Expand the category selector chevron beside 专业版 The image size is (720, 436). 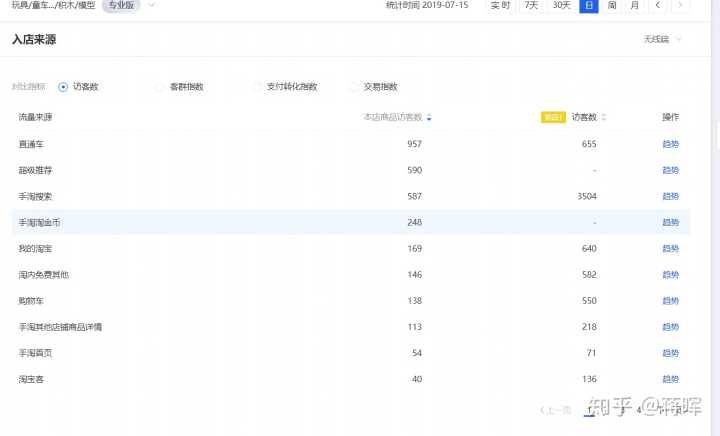[x=152, y=5]
